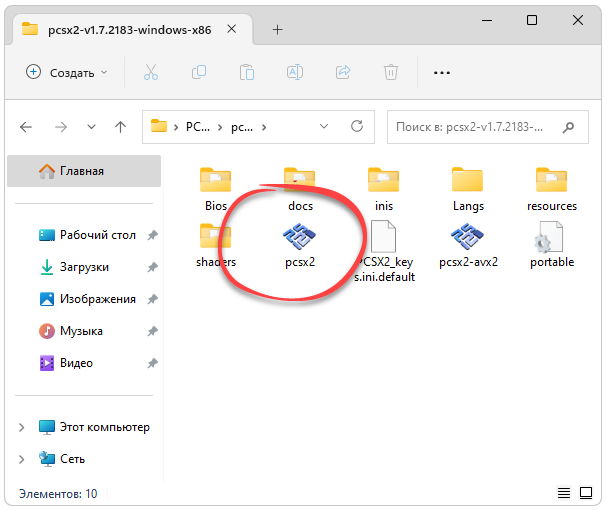
Task: Unpin Рабочий стол with pin icon
Action: tap(153, 235)
